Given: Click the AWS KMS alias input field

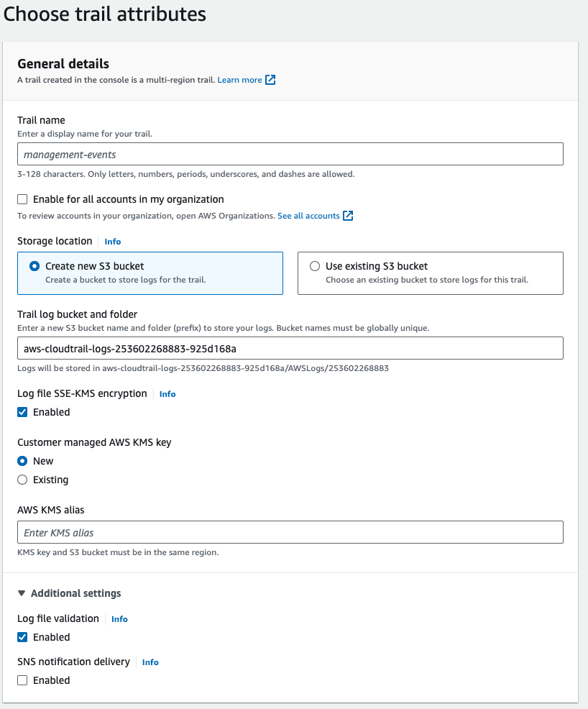Looking at the screenshot, I should coord(290,531).
